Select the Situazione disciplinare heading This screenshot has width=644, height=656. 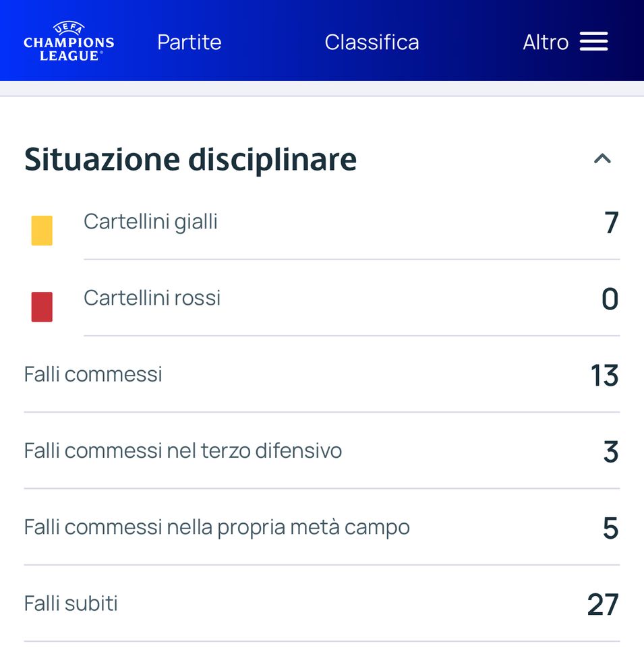click(x=190, y=159)
